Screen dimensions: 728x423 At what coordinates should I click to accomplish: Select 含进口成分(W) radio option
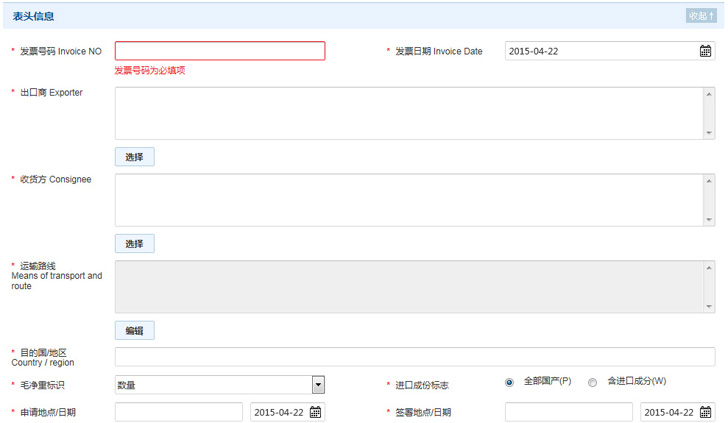tap(592, 382)
